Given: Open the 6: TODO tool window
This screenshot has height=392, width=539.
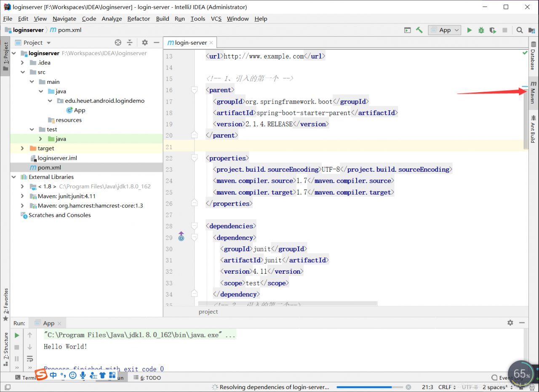Looking at the screenshot, I should (x=147, y=378).
